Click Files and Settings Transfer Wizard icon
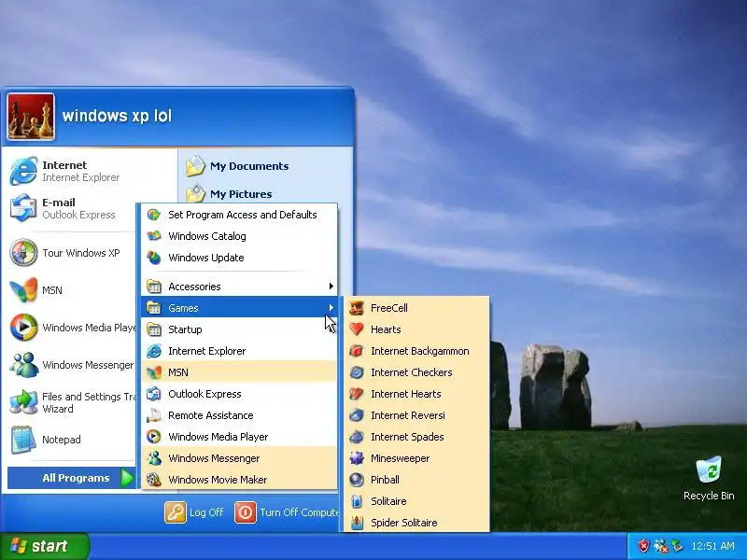 pyautogui.click(x=23, y=402)
